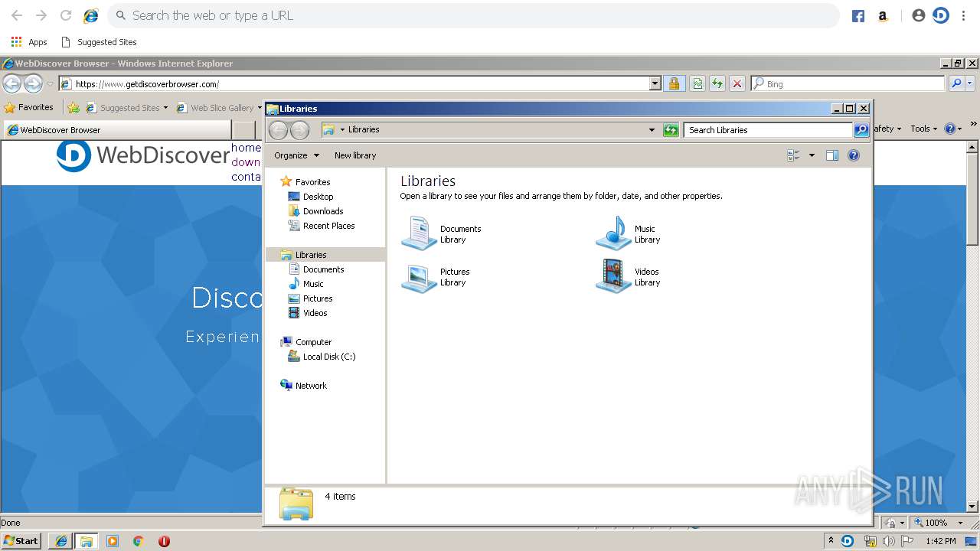Open the Opera icon in taskbar

(x=164, y=541)
